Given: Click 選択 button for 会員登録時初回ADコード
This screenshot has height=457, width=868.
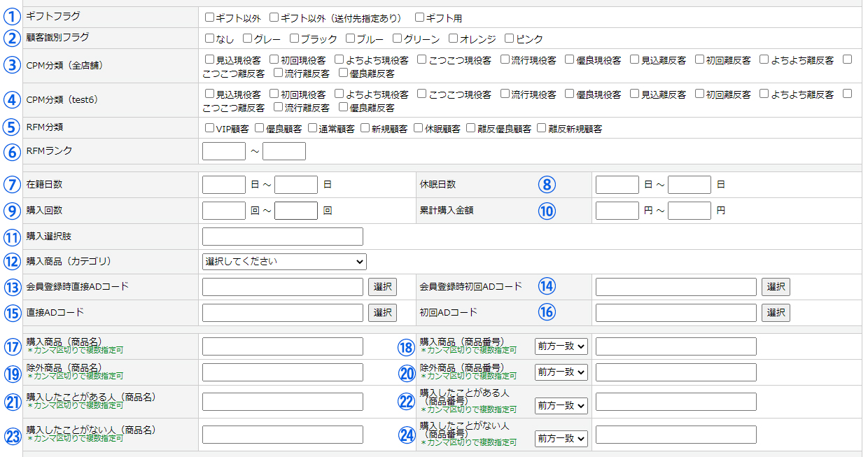Looking at the screenshot, I should pyautogui.click(x=776, y=287).
